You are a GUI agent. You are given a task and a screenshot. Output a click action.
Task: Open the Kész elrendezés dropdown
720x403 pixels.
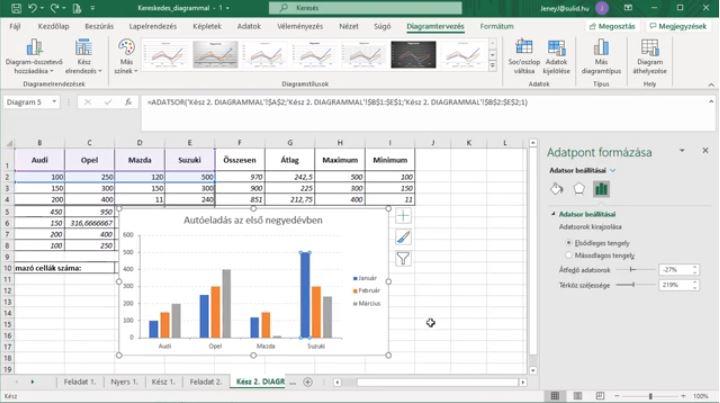pyautogui.click(x=82, y=57)
